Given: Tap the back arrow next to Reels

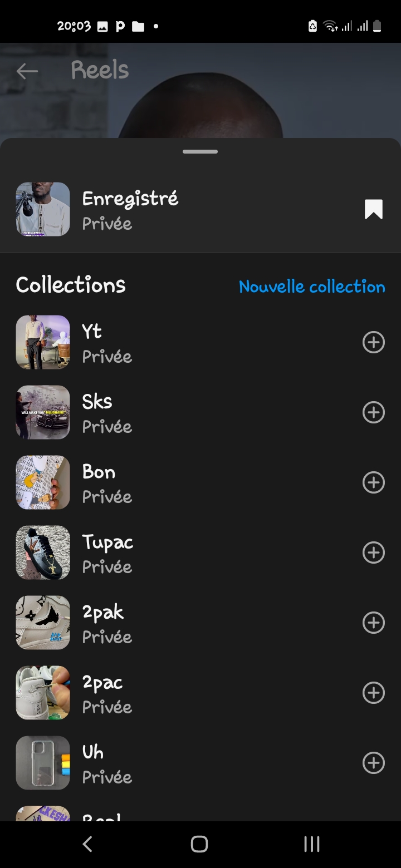Looking at the screenshot, I should click(27, 71).
